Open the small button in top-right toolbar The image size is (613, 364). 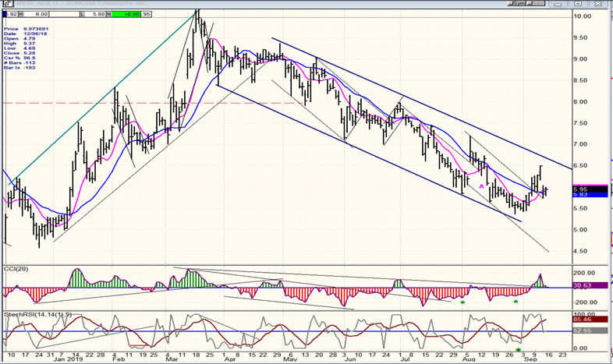[516, 4]
